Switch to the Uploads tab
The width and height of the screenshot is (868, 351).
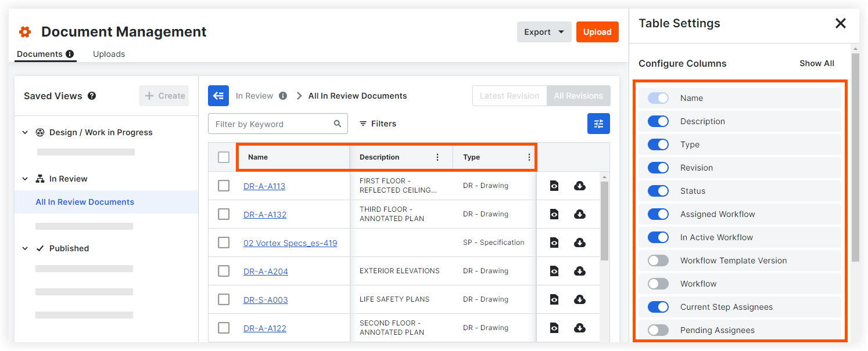(109, 54)
